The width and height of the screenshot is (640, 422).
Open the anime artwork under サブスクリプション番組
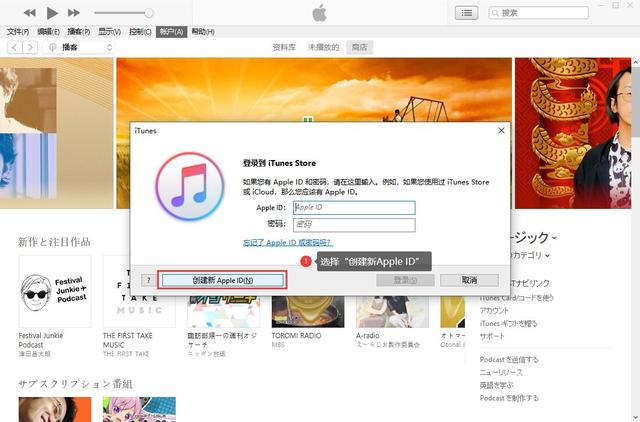(x=139, y=409)
